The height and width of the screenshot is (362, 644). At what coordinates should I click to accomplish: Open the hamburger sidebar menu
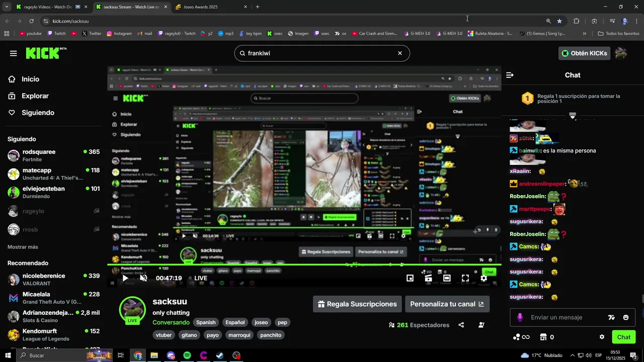point(13,53)
